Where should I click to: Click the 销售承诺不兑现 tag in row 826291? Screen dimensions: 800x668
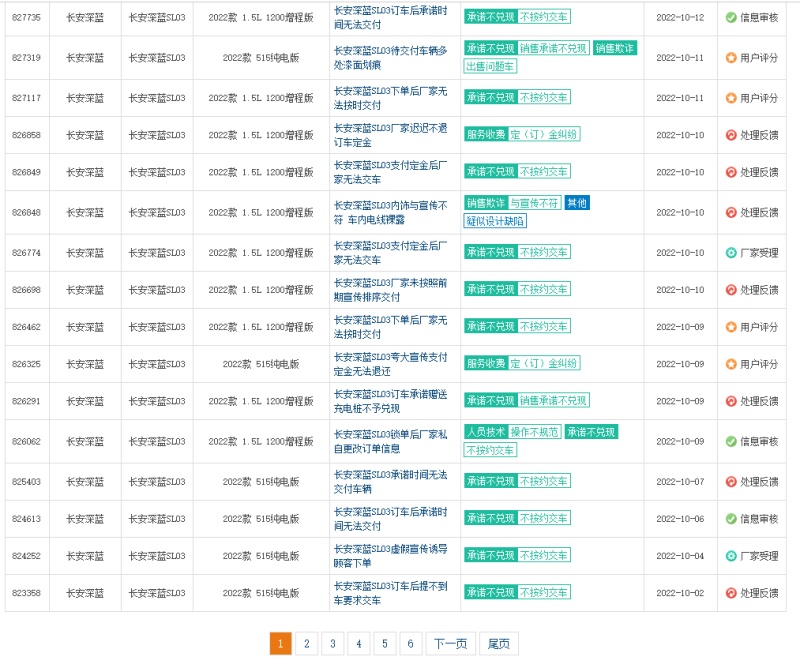pyautogui.click(x=554, y=401)
